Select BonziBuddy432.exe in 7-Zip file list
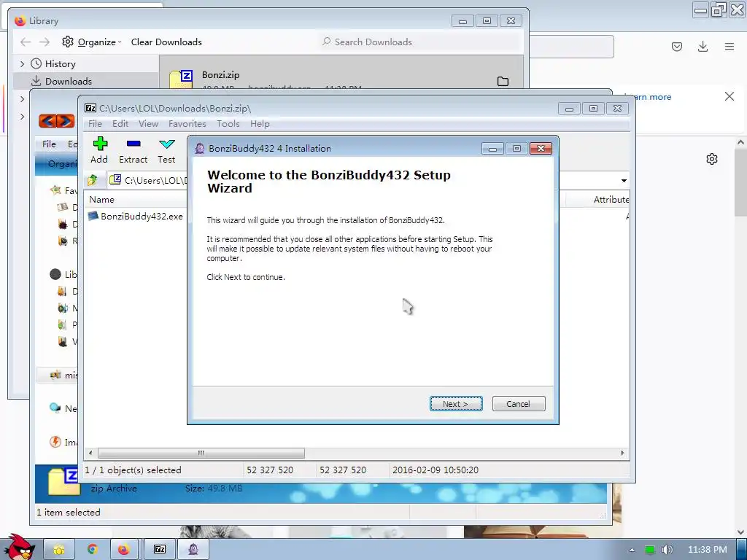The image size is (747, 560). 136,216
